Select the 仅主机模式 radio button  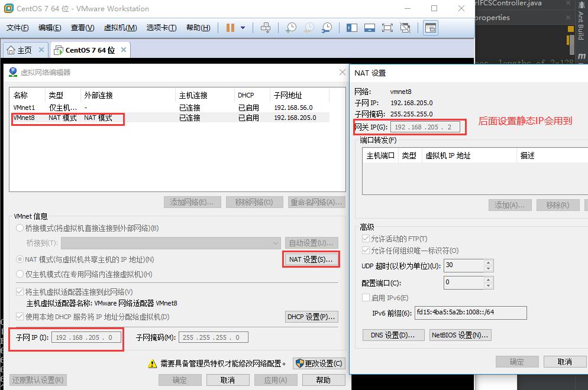click(x=20, y=274)
